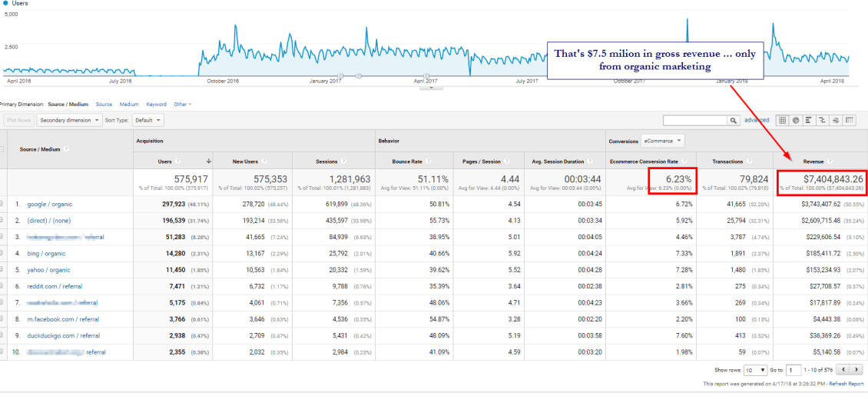Switch to performance bar view
This screenshot has width=868, height=393.
[809, 120]
